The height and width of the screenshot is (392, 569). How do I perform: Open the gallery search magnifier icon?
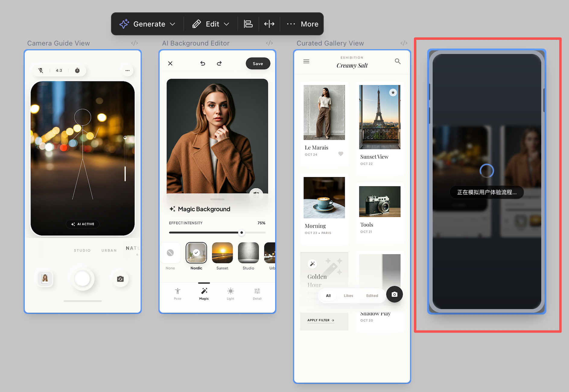click(398, 62)
